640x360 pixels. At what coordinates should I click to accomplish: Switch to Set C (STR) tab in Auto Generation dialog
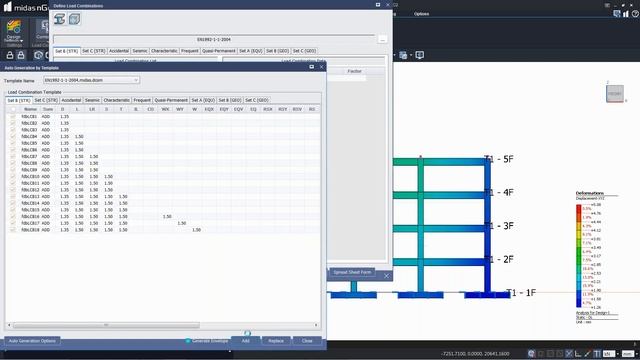46,100
